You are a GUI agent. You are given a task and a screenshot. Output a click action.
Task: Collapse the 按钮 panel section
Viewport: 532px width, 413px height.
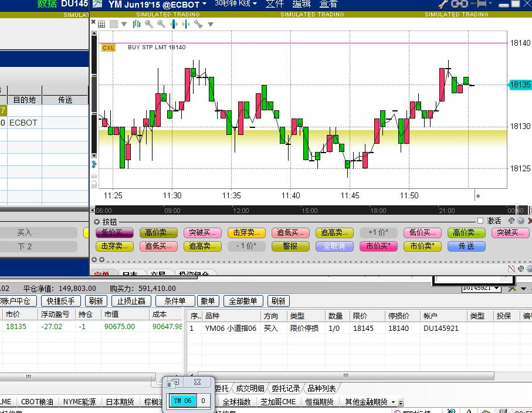pos(97,222)
